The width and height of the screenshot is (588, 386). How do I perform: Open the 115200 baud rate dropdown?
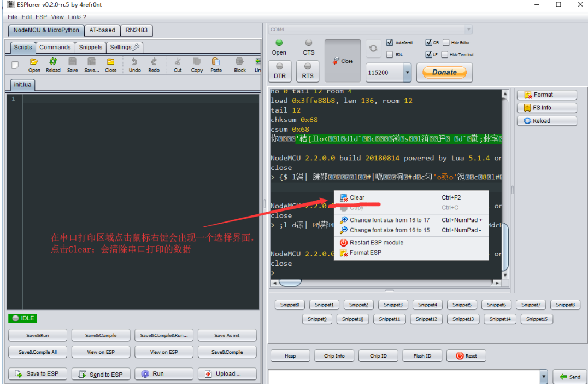407,72
